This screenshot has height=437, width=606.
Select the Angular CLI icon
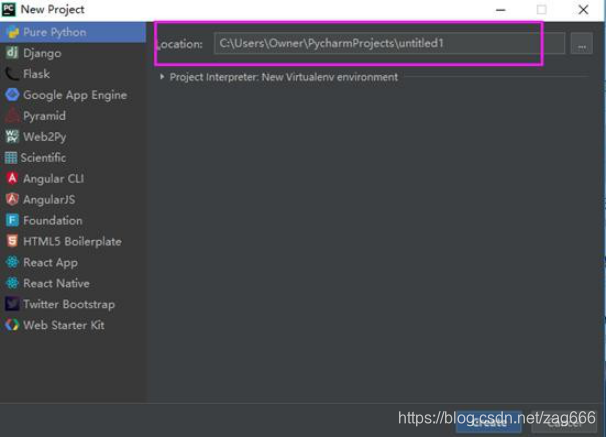click(12, 179)
